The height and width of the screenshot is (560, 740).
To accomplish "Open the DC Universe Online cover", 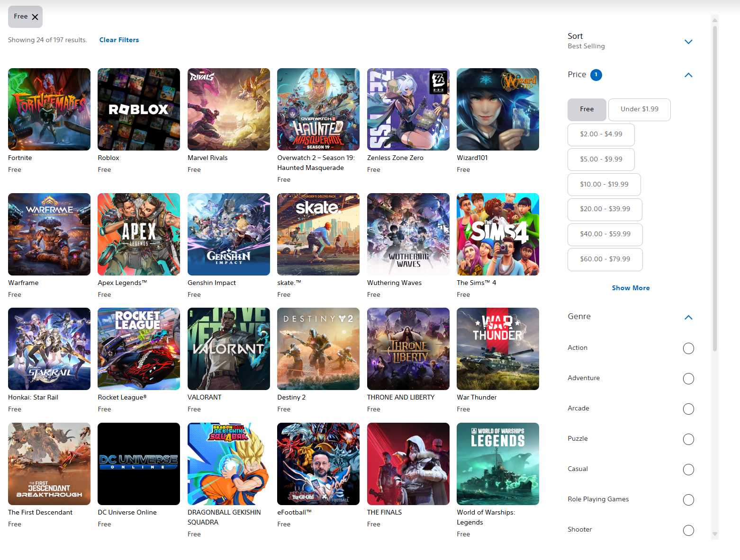I will pyautogui.click(x=139, y=464).
